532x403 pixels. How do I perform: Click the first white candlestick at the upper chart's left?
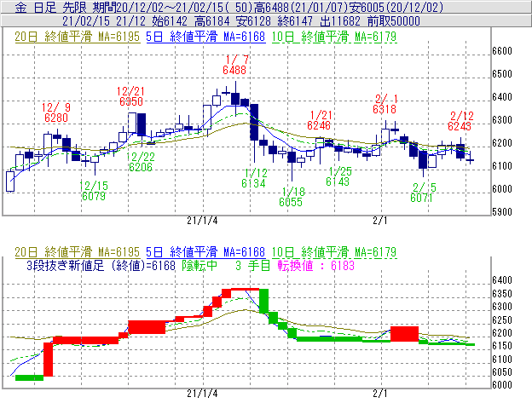tap(10, 181)
